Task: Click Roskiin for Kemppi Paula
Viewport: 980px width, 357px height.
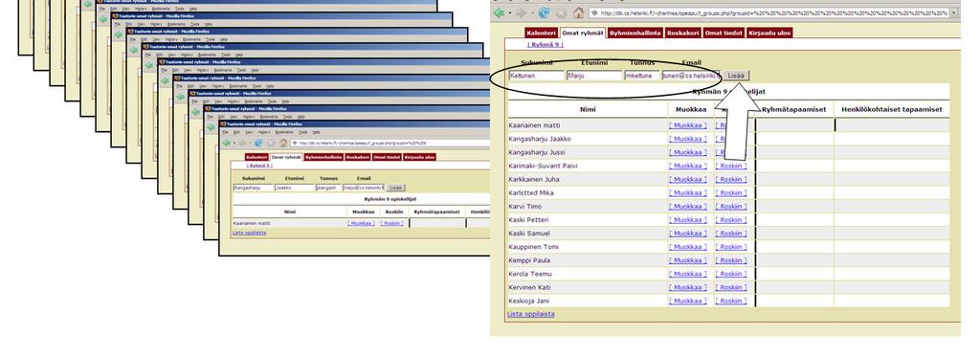Action: 730,260
